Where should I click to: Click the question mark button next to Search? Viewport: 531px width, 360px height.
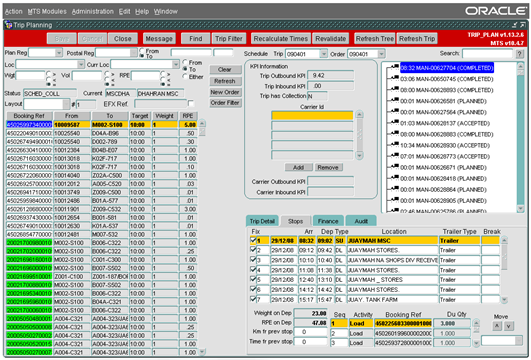coord(519,54)
